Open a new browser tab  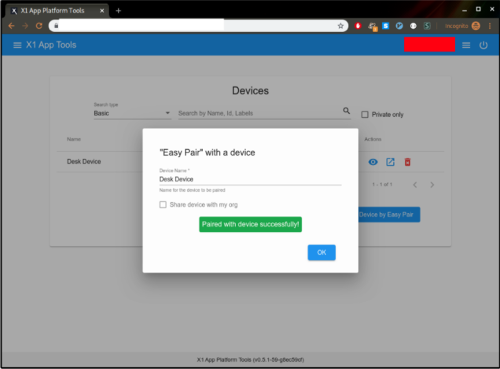click(118, 11)
